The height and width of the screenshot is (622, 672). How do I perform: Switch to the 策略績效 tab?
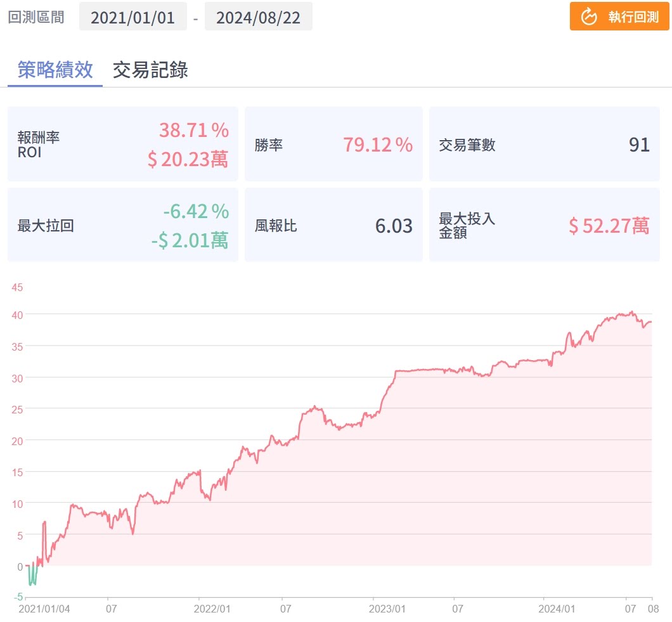click(x=55, y=70)
